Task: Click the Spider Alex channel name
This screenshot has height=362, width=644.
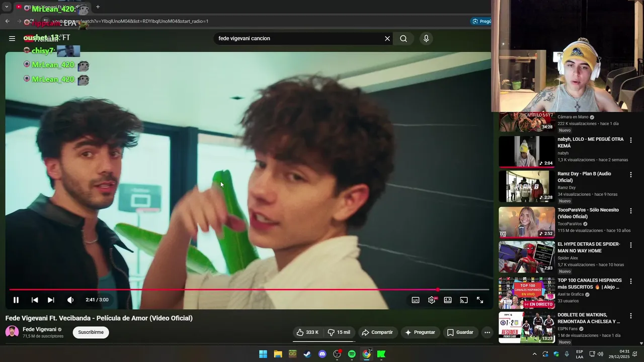Action: coord(568,258)
